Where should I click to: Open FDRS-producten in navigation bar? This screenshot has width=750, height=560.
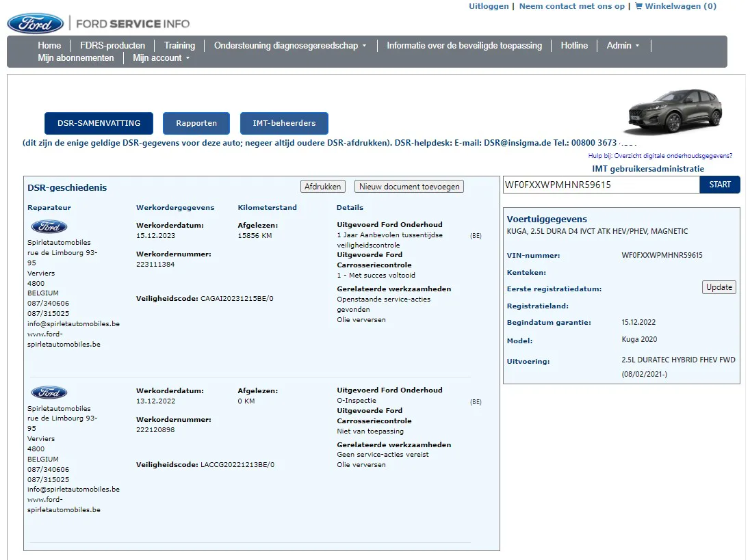click(x=112, y=45)
